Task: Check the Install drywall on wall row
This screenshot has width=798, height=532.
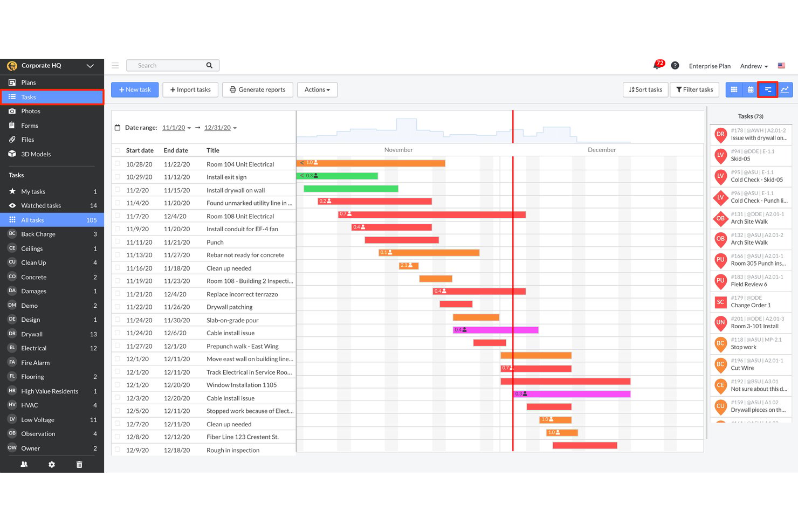Action: (118, 190)
